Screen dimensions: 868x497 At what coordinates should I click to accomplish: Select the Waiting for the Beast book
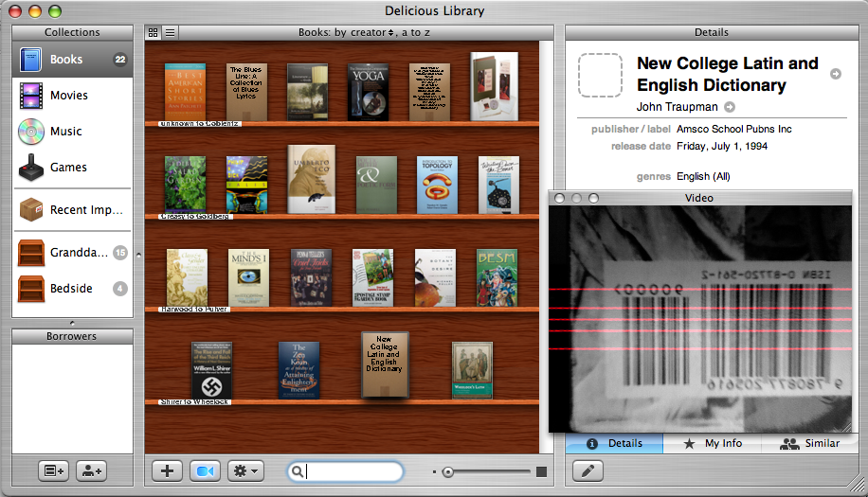(498, 185)
